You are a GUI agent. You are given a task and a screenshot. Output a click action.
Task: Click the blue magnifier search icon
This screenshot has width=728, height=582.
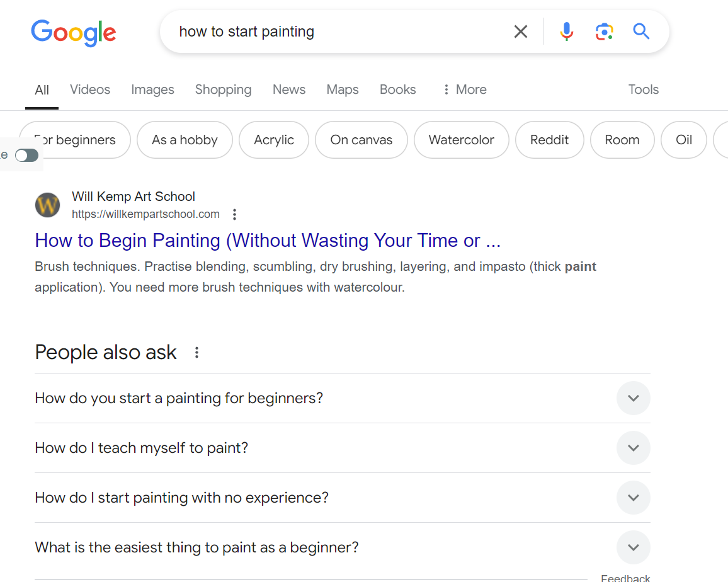(x=641, y=31)
